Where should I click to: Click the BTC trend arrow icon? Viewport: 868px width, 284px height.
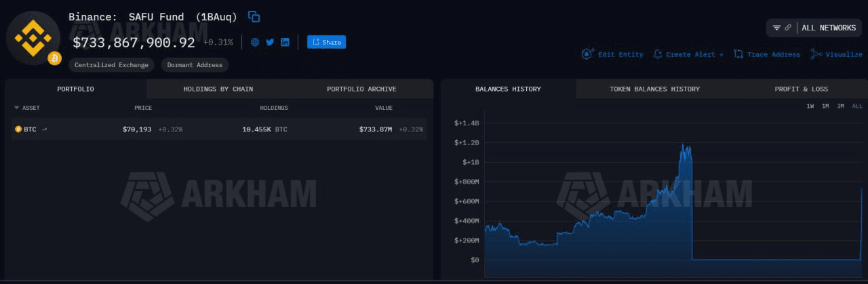[45, 129]
